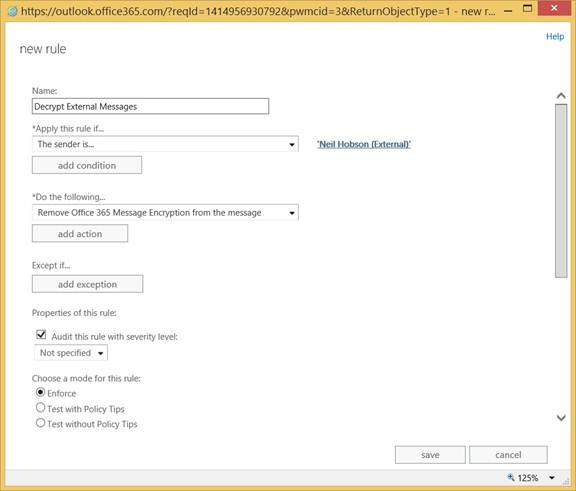Open the Not specified severity dropdown

71,353
